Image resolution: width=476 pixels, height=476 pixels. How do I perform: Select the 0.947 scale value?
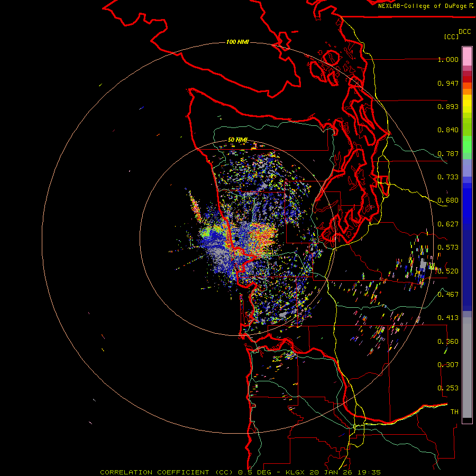(x=448, y=83)
